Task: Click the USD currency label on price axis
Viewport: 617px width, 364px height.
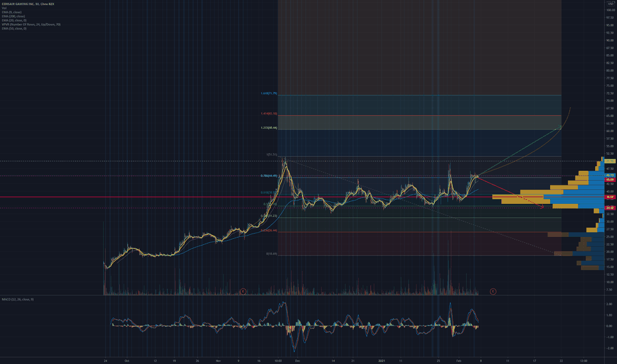Action: (x=610, y=4)
